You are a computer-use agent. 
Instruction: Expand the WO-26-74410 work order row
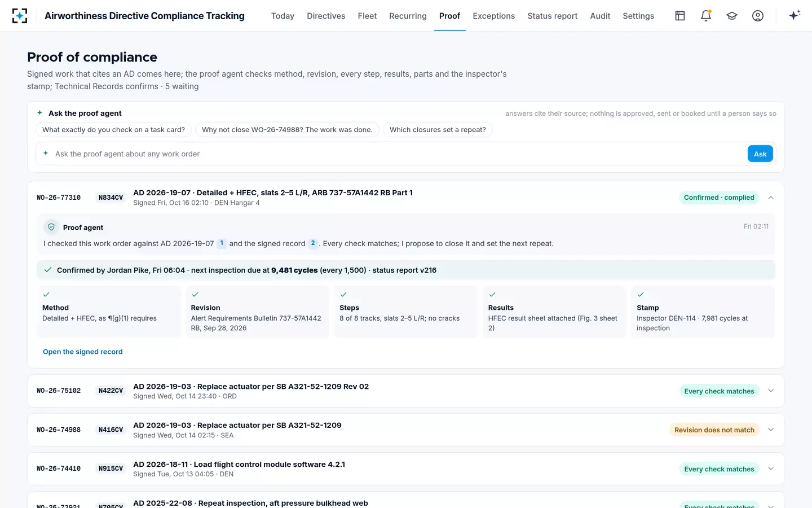coord(771,468)
